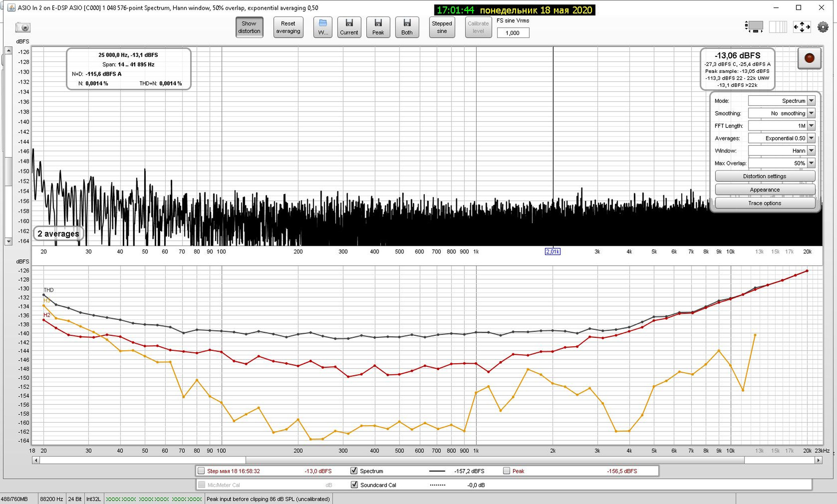Screen dimensions: 837x504
Task: Click the four-arrow limits icon
Action: pyautogui.click(x=802, y=27)
